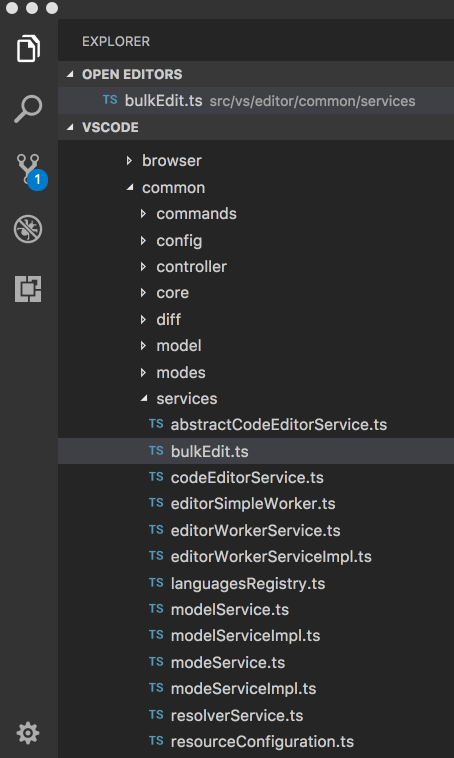The height and width of the screenshot is (758, 454).
Task: Expand the core folder
Action: tap(143, 292)
